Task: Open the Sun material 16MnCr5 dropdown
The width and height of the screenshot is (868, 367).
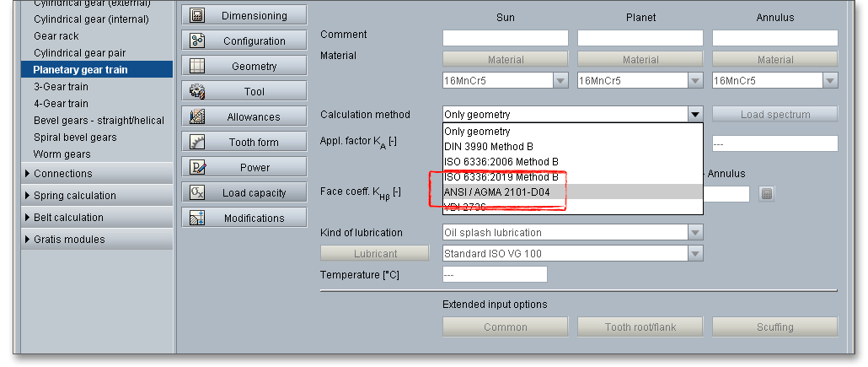Action: click(x=560, y=80)
